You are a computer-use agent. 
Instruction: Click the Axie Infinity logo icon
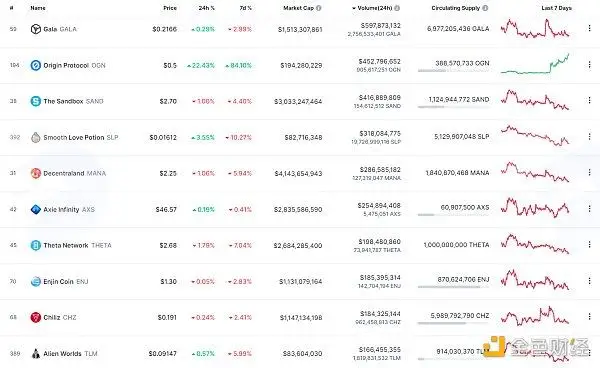[36, 209]
